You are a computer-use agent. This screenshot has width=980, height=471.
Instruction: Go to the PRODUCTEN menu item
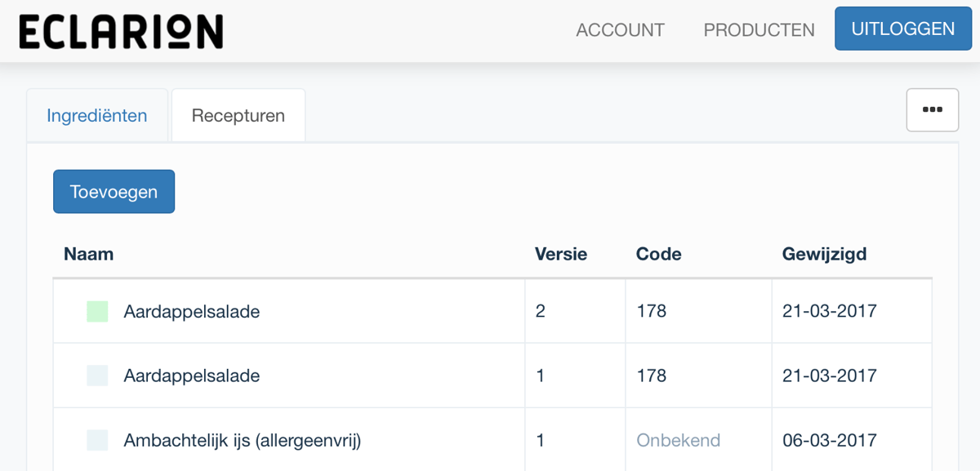coord(759,30)
